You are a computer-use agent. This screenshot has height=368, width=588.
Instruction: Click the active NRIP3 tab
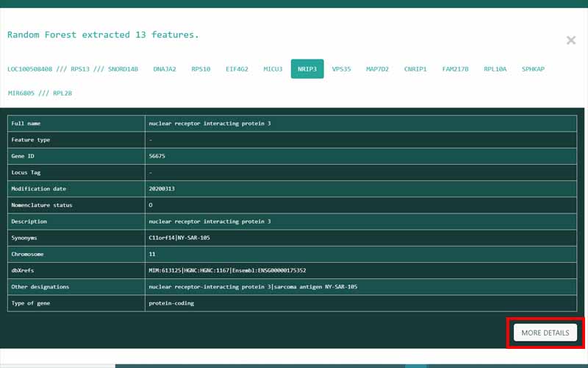click(307, 69)
